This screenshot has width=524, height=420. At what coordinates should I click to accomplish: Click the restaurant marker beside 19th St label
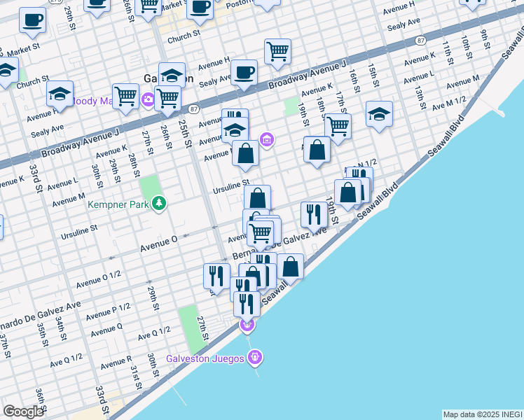tap(314, 215)
